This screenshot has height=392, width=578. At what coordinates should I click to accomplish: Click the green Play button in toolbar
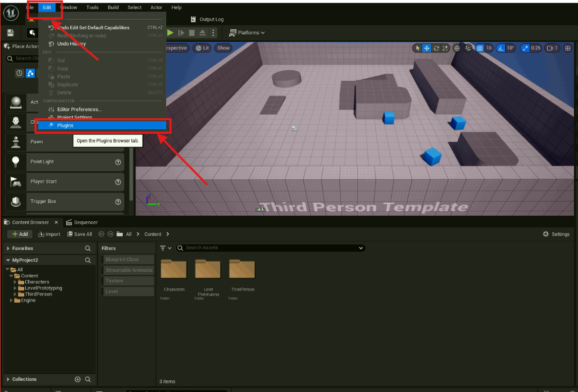coord(170,33)
